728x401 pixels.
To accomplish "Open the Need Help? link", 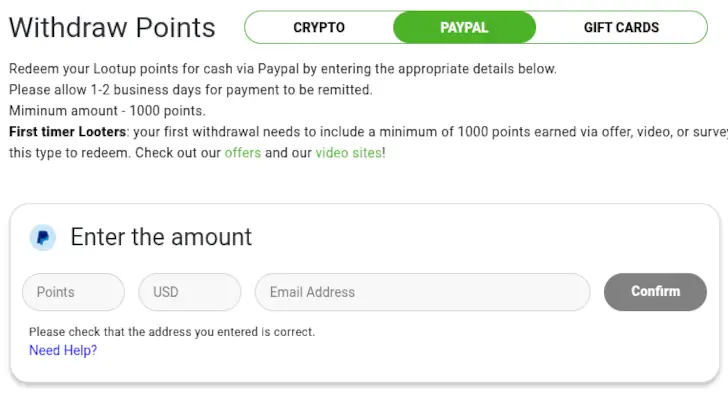I will point(63,351).
